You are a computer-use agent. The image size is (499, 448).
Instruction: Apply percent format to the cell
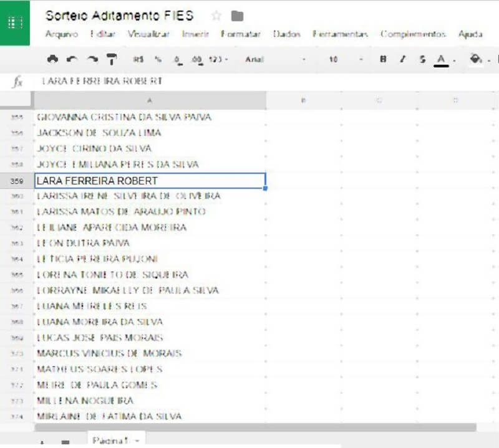pyautogui.click(x=158, y=59)
